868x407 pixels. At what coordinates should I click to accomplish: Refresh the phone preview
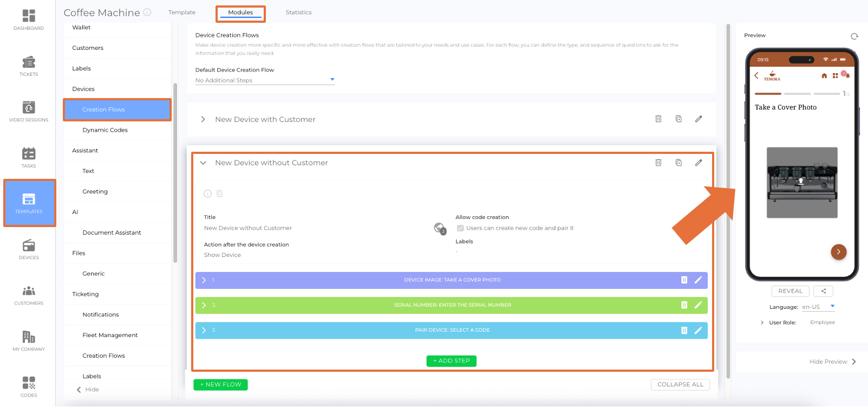click(854, 36)
